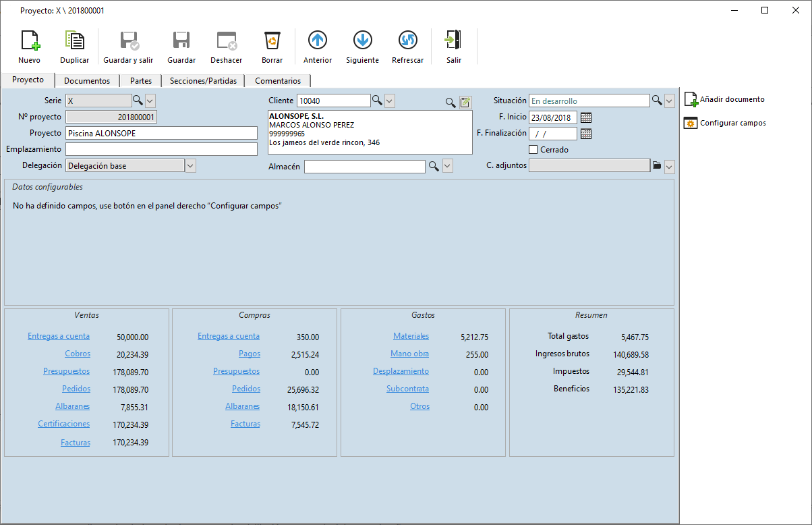
Task: Search warehouses with the Almacén magnifier
Action: point(434,166)
